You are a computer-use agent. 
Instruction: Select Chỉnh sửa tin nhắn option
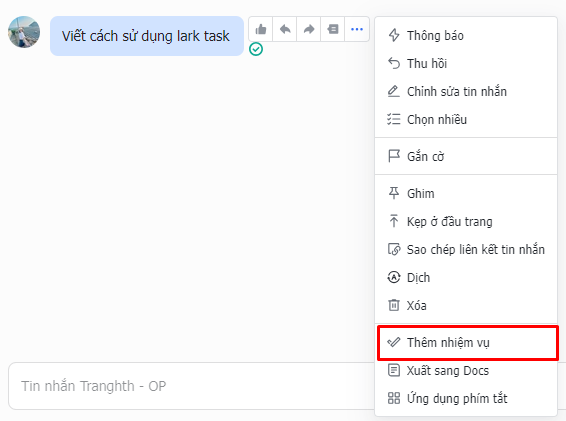(x=466, y=91)
